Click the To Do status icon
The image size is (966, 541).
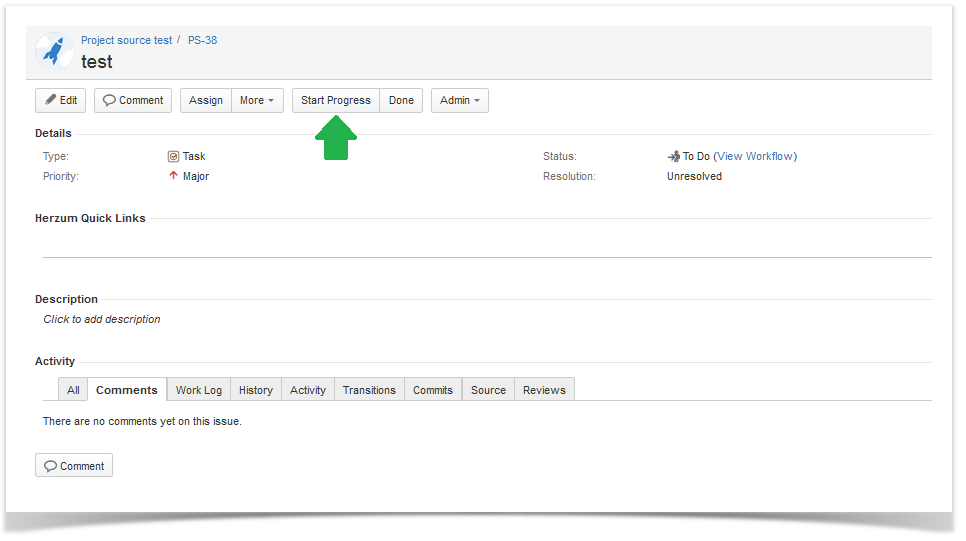tap(673, 157)
